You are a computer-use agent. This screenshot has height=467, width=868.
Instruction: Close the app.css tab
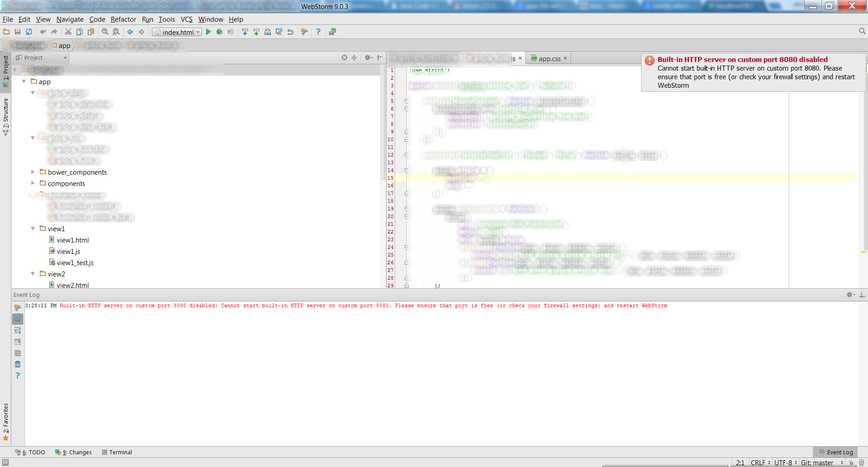click(x=565, y=58)
